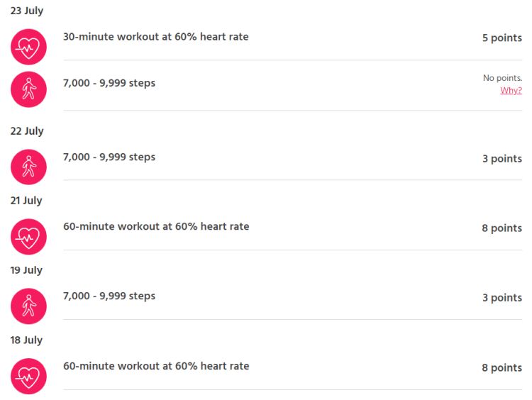Screen dimensions: 532x400
Task: Click the heart rate icon for 18 July
Action: pyautogui.click(x=28, y=377)
